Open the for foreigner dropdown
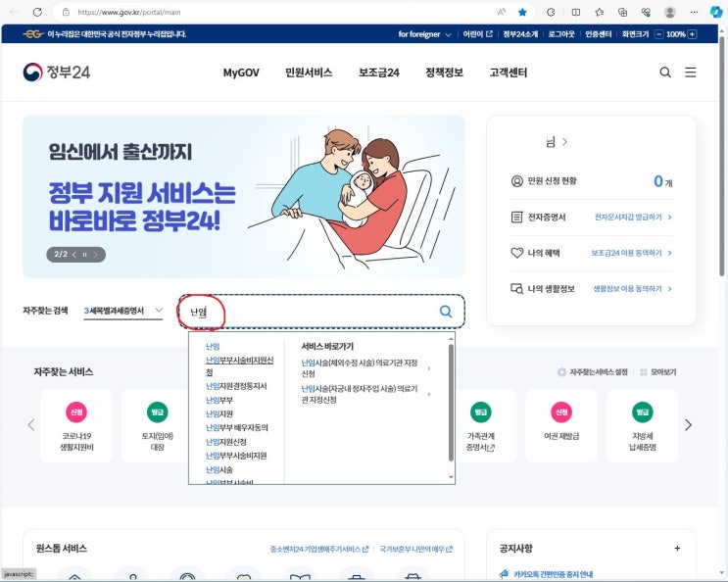 (424, 34)
